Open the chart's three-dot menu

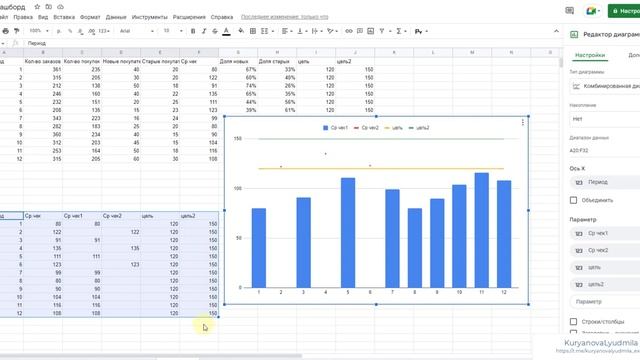click(522, 122)
